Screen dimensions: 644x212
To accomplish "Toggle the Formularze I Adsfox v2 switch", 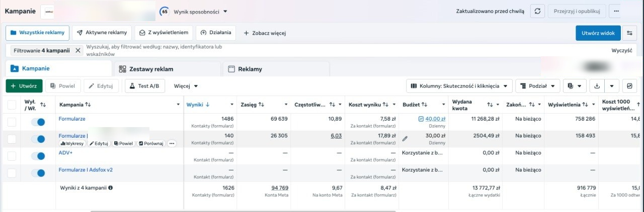I will point(38,173).
